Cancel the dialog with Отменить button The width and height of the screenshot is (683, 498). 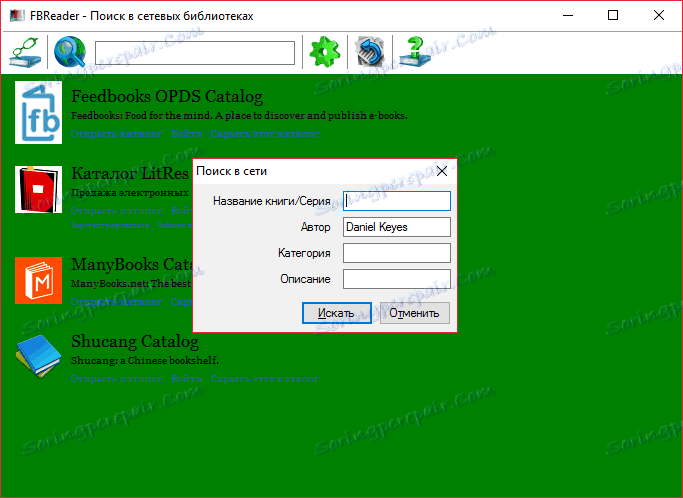[415, 313]
